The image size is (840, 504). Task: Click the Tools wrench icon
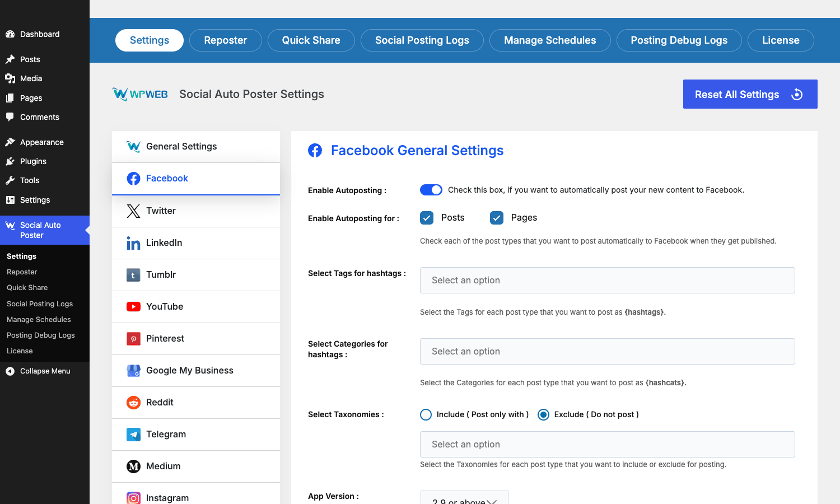click(10, 180)
